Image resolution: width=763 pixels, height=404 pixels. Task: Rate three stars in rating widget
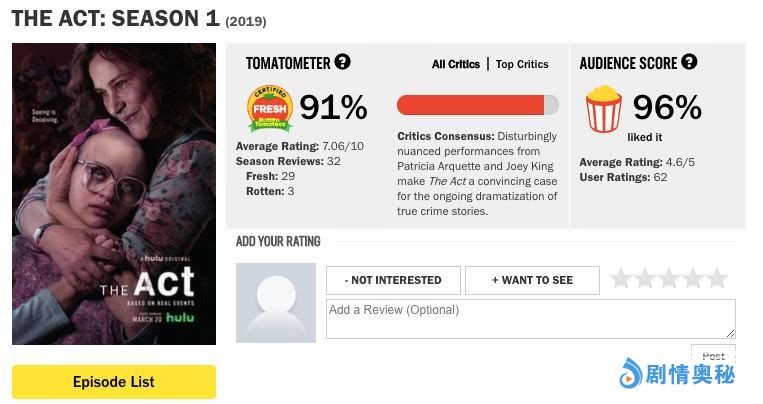coord(669,278)
